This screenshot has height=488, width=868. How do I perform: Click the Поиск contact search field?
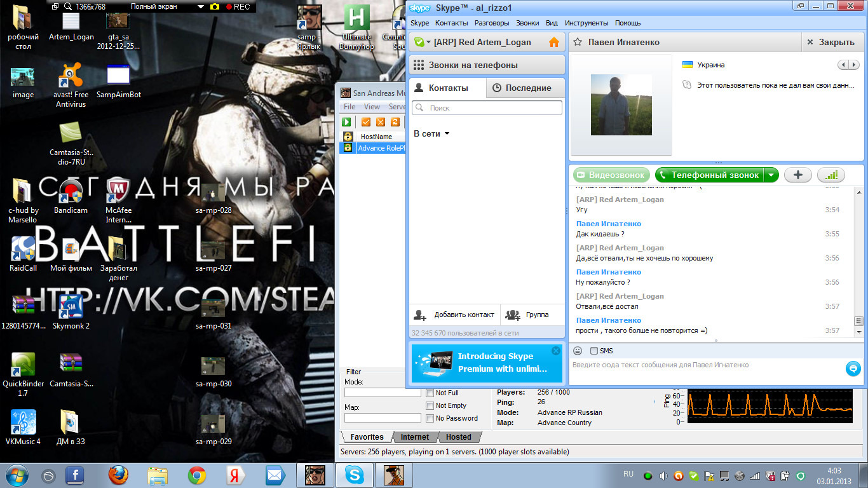pos(487,108)
